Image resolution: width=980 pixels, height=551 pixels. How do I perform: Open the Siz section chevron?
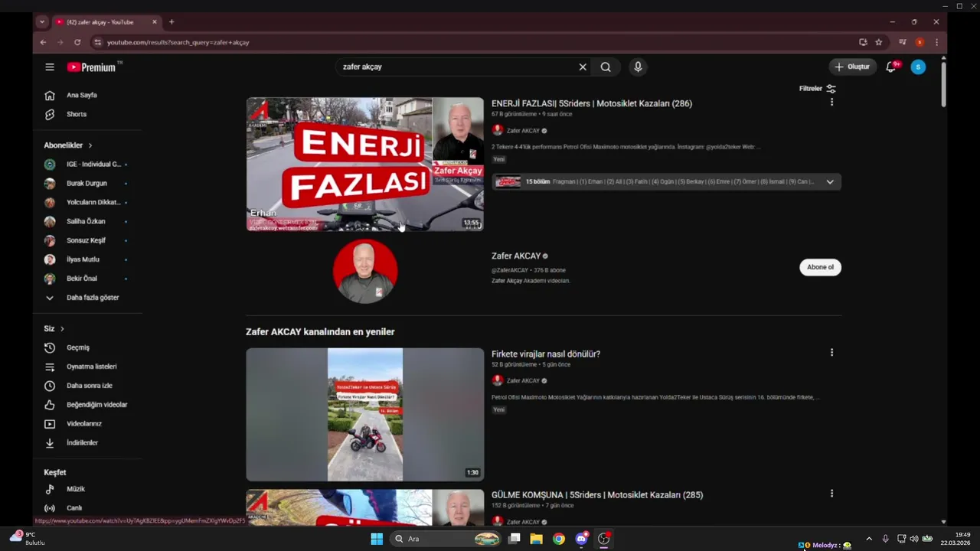pos(62,329)
